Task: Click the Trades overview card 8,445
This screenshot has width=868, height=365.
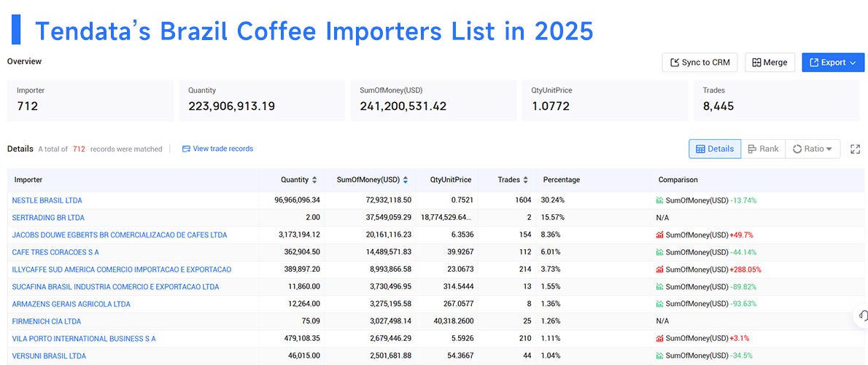Action: click(777, 101)
